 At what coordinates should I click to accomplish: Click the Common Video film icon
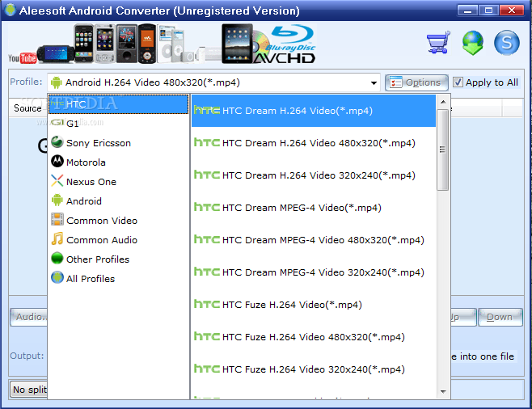pos(57,219)
